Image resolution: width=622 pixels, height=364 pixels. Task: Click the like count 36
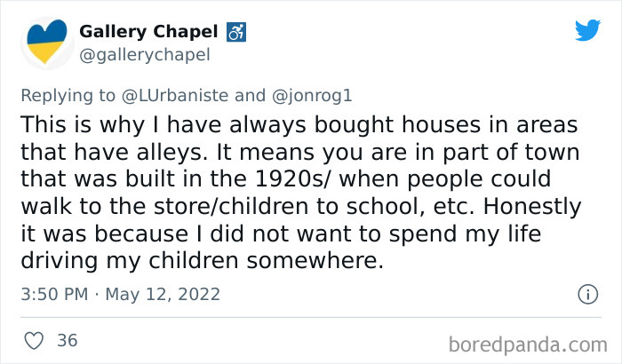coord(67,340)
